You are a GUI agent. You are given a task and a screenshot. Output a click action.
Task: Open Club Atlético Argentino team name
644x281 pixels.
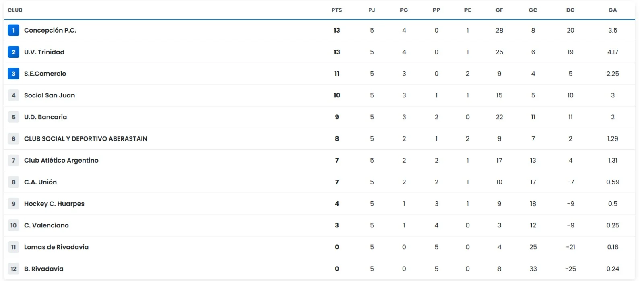pos(61,160)
